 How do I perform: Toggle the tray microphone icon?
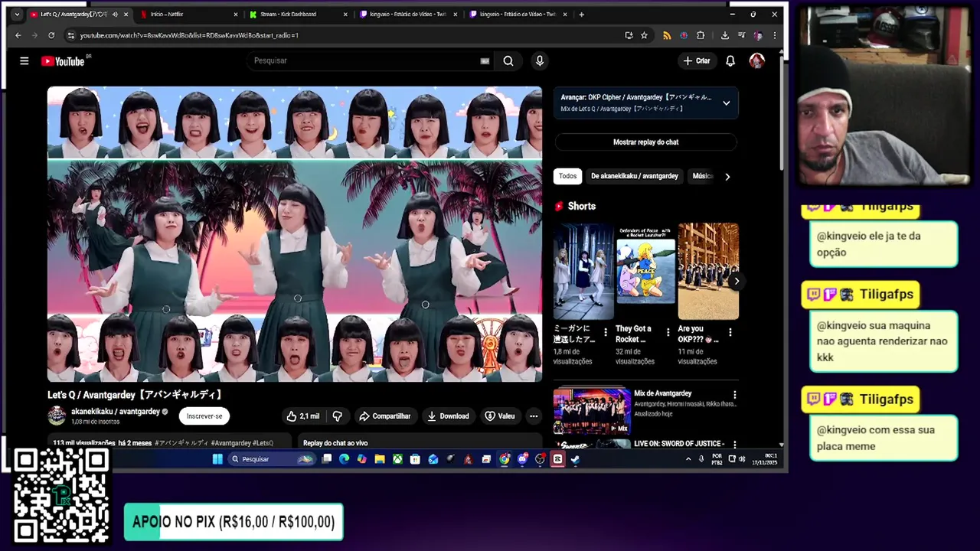[x=701, y=459]
